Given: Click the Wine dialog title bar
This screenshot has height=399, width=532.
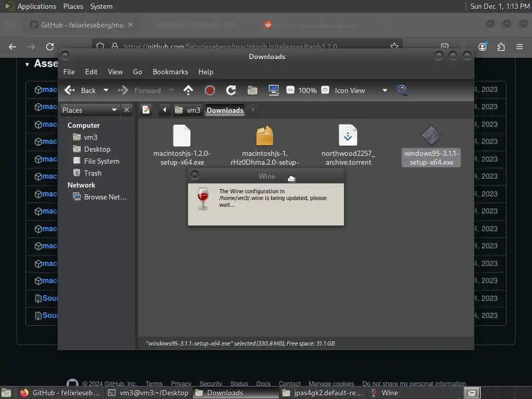Looking at the screenshot, I should [266, 176].
